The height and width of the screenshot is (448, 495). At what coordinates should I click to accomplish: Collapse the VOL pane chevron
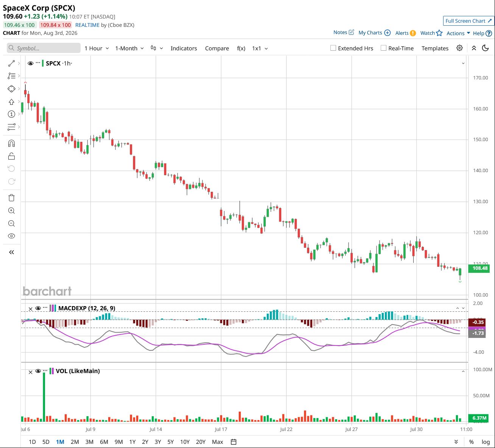click(x=463, y=372)
